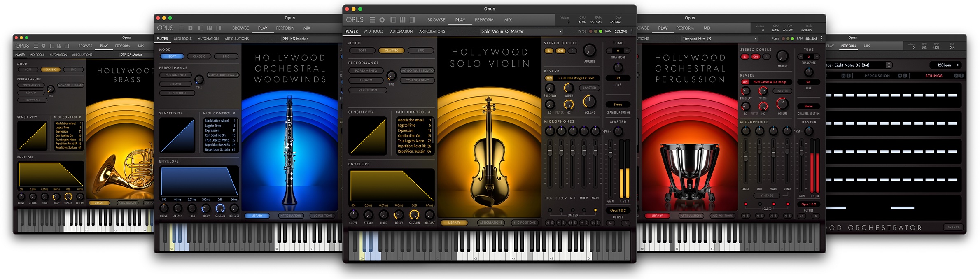This screenshot has width=980, height=279.
Task: Enable Epic mood in Solo Violin window
Action: coord(421,51)
